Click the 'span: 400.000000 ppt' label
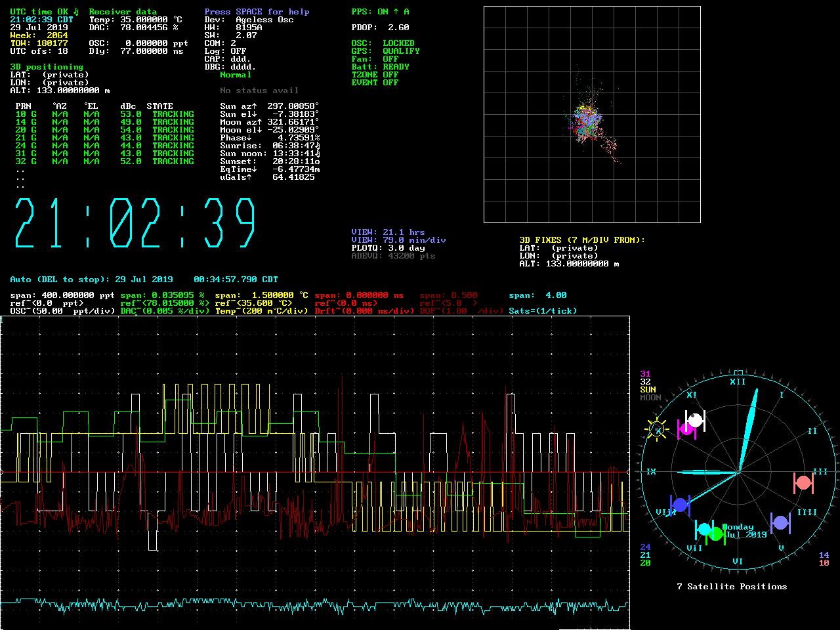 point(62,295)
